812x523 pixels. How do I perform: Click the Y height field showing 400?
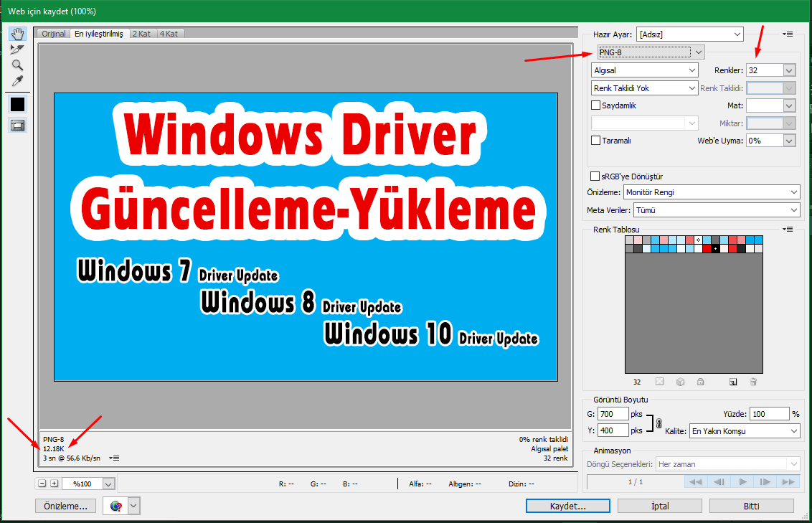(613, 430)
